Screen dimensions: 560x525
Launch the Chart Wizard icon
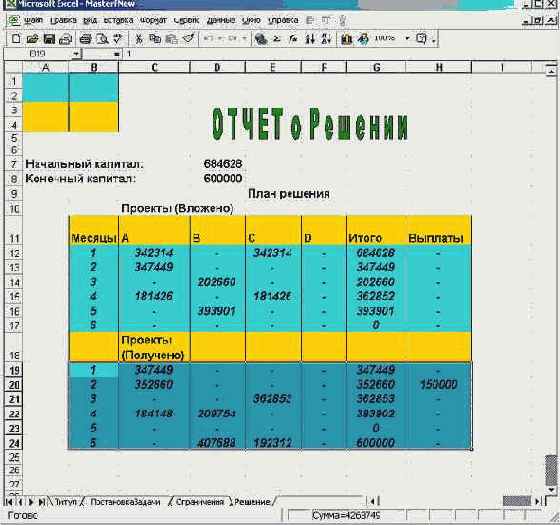coord(346,39)
